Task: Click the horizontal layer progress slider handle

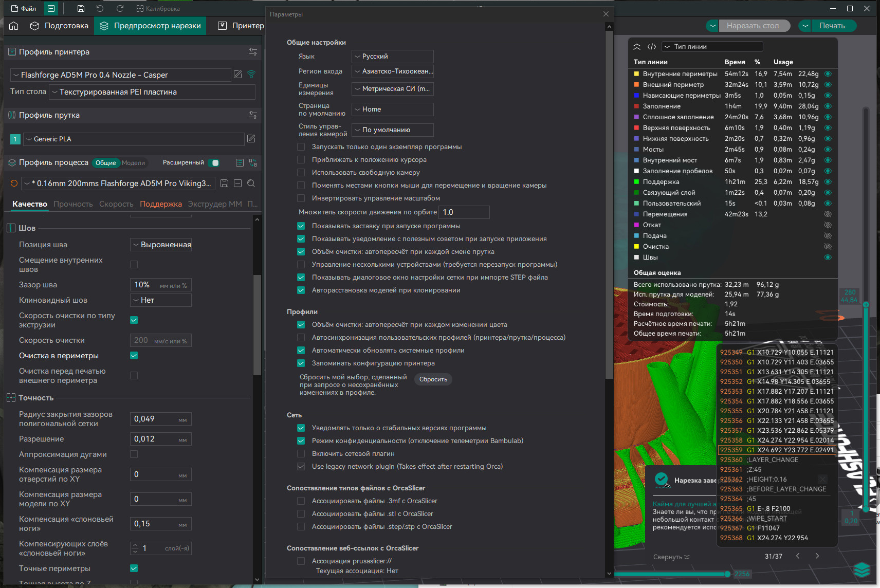Action: click(x=727, y=574)
